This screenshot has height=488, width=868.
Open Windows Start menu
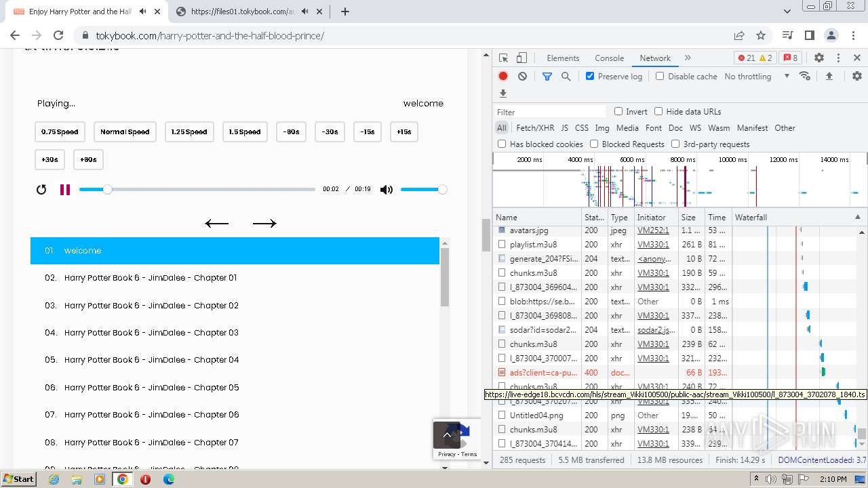coord(18,479)
